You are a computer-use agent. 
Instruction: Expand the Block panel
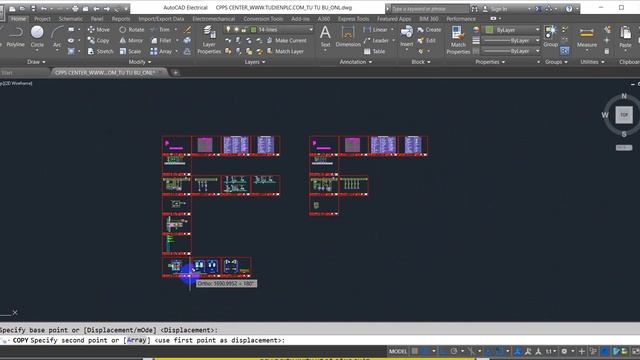pyautogui.click(x=421, y=62)
